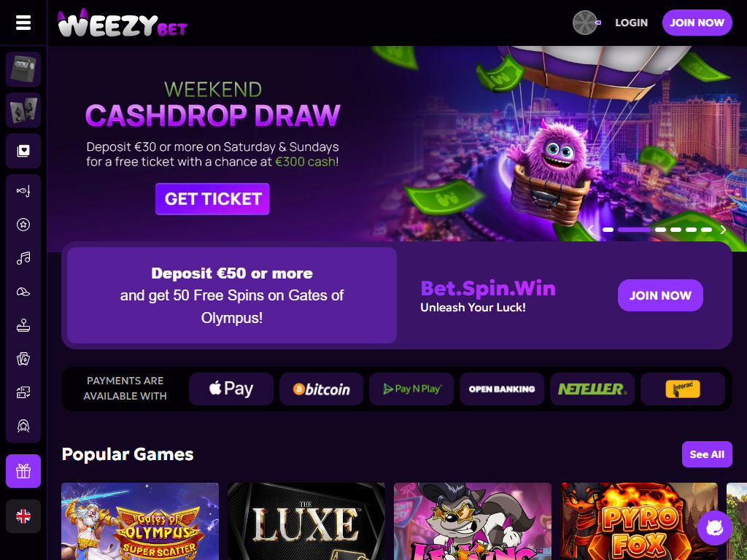Viewport: 747px width, 560px height.
Task: Open the hamburger menu
Action: 23,23
